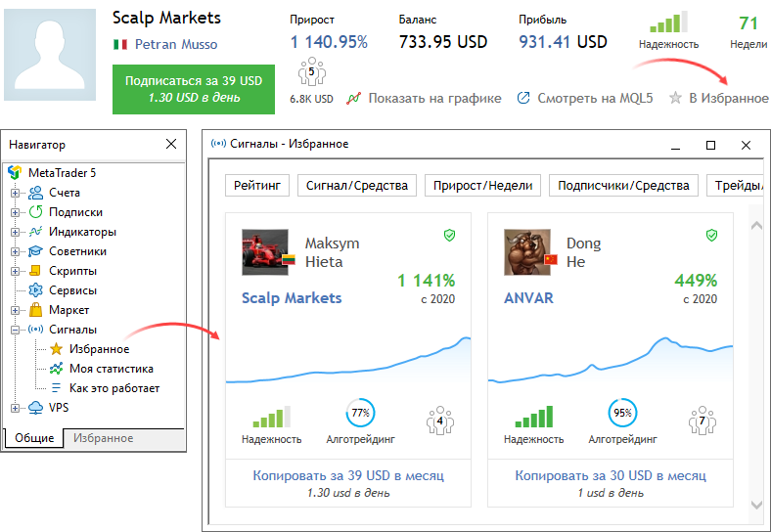The height and width of the screenshot is (532, 771).
Task: Expand the Скрипты tree node
Action: point(16,271)
